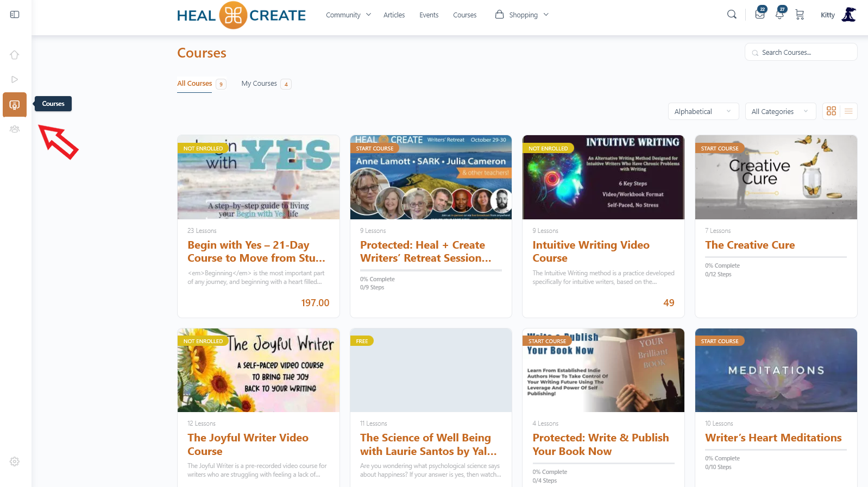Open Writer's Heart Meditations title
The width and height of the screenshot is (868, 487).
click(773, 438)
